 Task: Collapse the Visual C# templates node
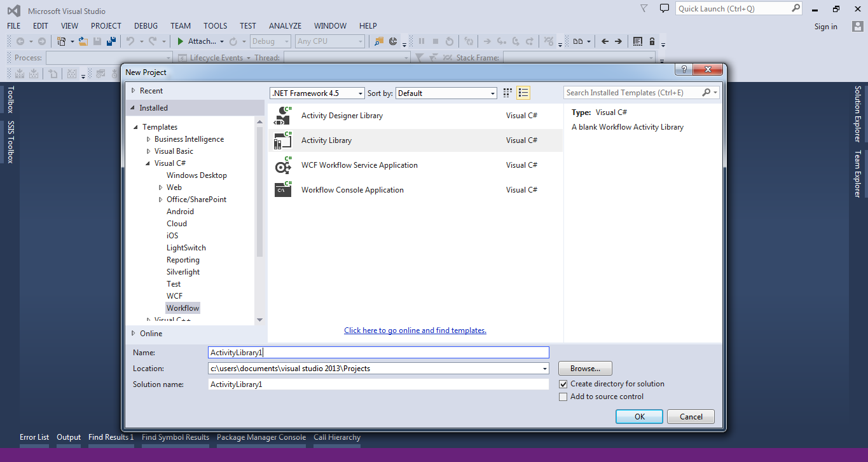pos(147,163)
